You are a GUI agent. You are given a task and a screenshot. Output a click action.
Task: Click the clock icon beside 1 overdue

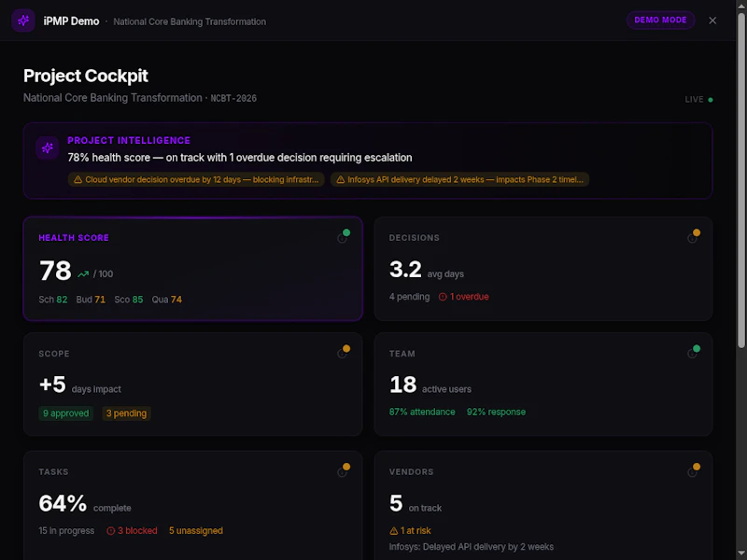[x=443, y=297]
